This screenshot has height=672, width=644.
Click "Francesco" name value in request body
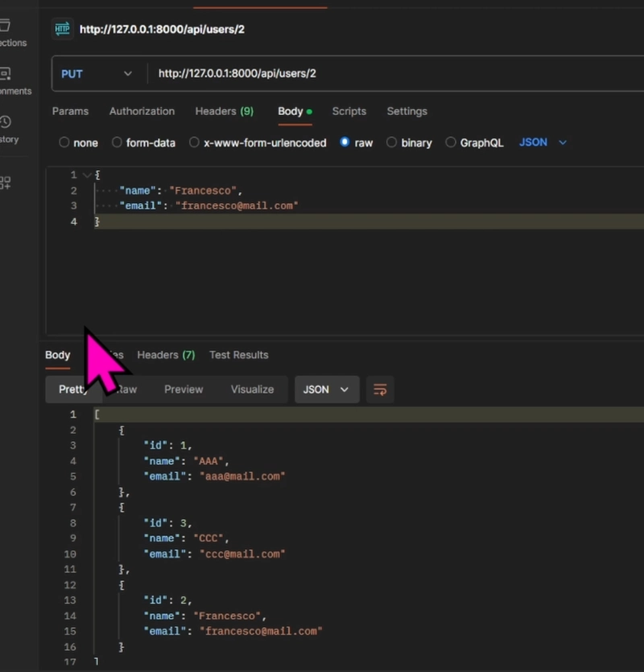[x=203, y=191]
